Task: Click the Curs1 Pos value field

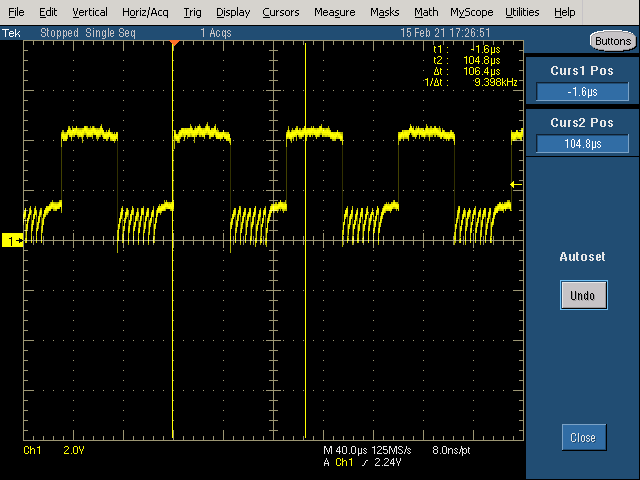Action: (x=582, y=92)
